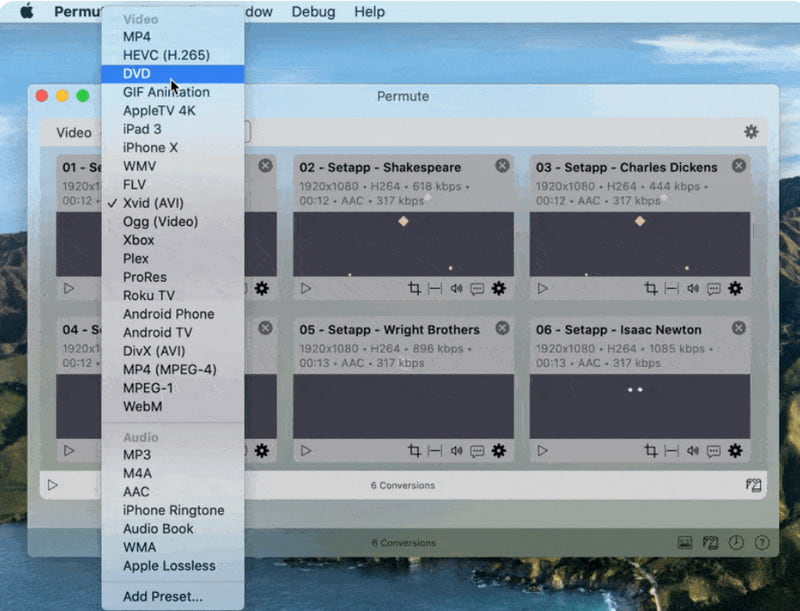
Task: Open subtitles icon on Isaac Newton video
Action: [714, 451]
